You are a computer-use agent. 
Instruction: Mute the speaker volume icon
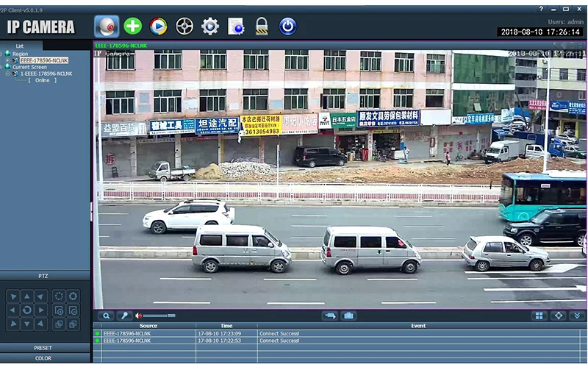coord(138,316)
